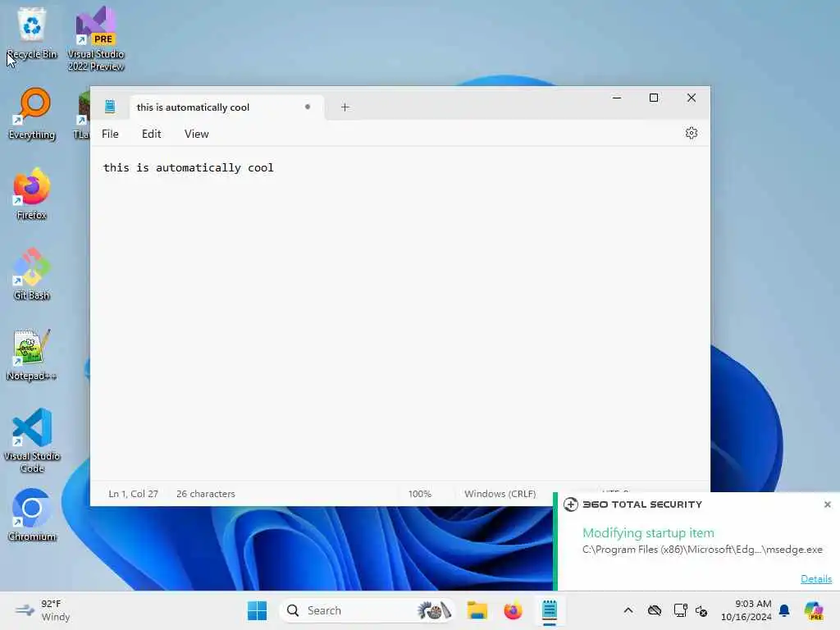Click the msedge.exe file path text

click(x=702, y=550)
